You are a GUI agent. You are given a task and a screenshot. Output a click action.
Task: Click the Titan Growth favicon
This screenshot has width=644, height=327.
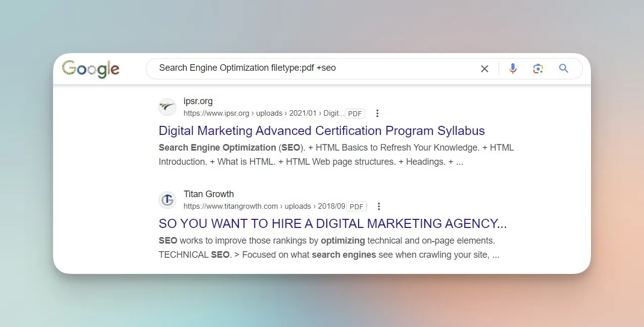[x=167, y=200]
